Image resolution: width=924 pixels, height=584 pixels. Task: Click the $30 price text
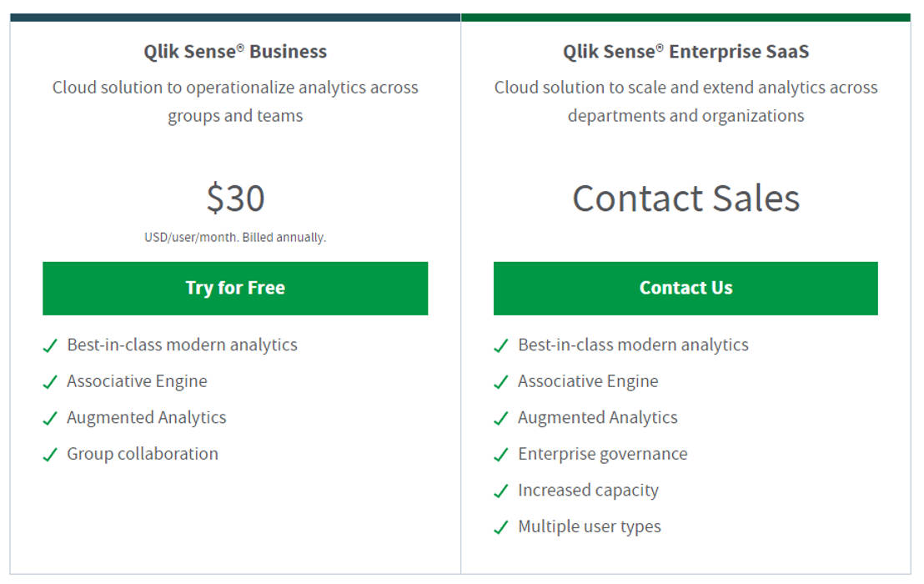tap(235, 199)
